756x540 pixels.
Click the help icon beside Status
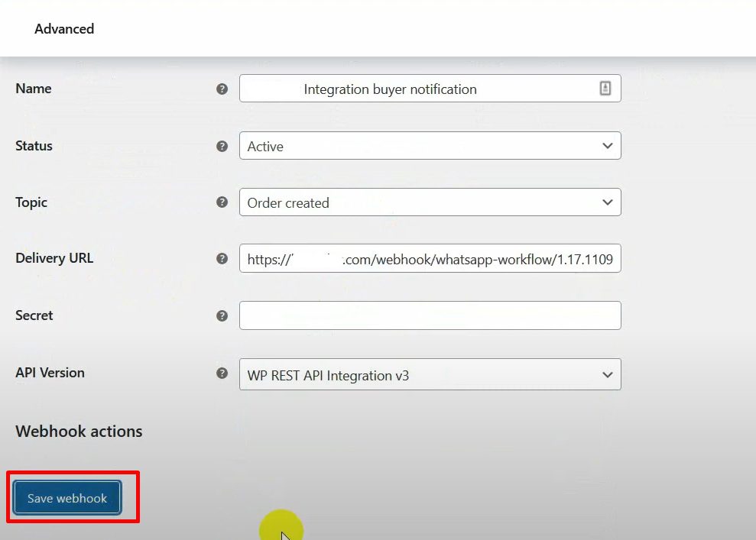point(222,146)
